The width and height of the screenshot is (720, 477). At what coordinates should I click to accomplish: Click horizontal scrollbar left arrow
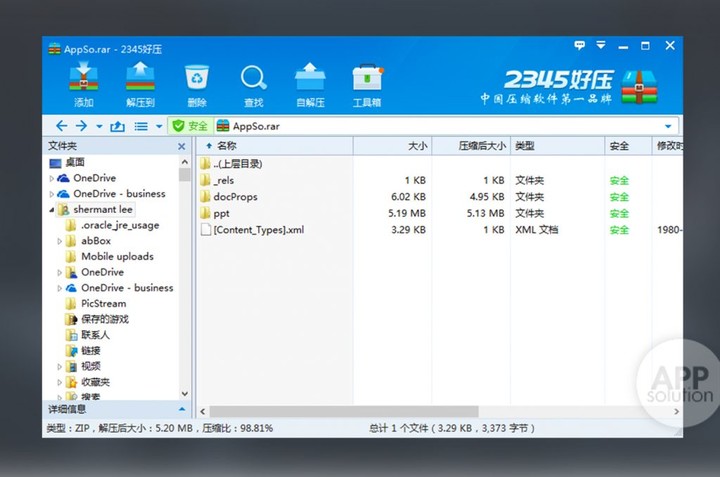[203, 411]
